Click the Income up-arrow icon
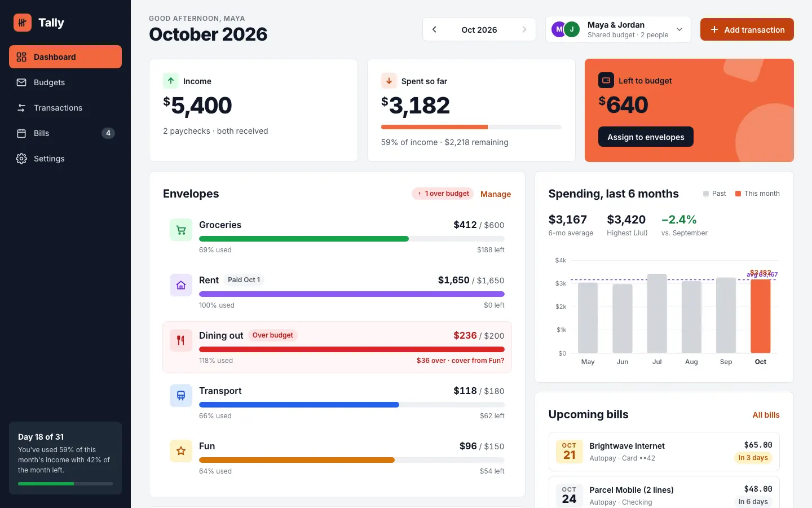The image size is (812, 508). tap(171, 81)
